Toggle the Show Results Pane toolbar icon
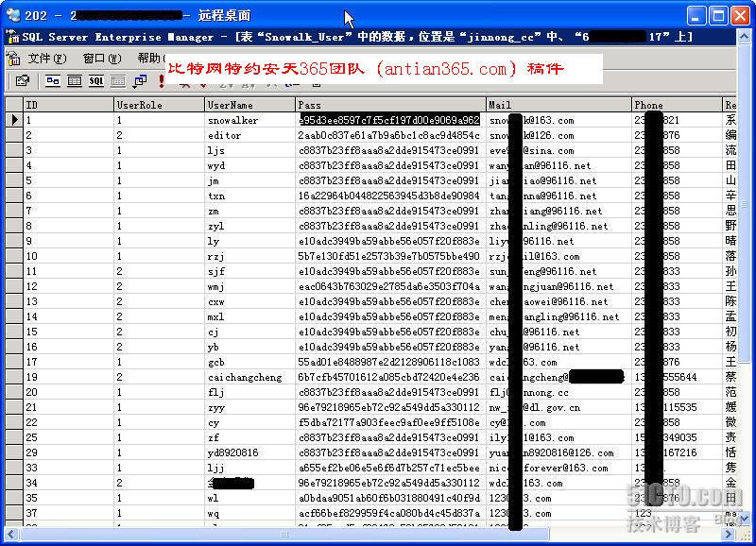The width and height of the screenshot is (756, 546). pyautogui.click(x=118, y=81)
